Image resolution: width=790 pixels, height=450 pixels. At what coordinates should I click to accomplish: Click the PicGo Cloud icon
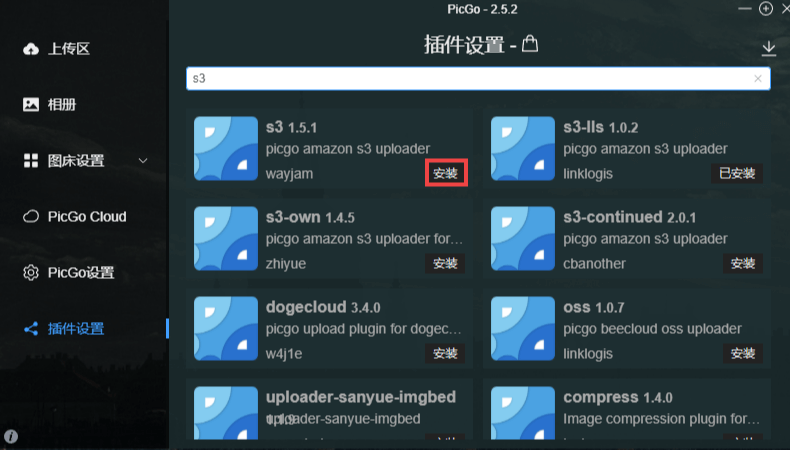click(31, 217)
